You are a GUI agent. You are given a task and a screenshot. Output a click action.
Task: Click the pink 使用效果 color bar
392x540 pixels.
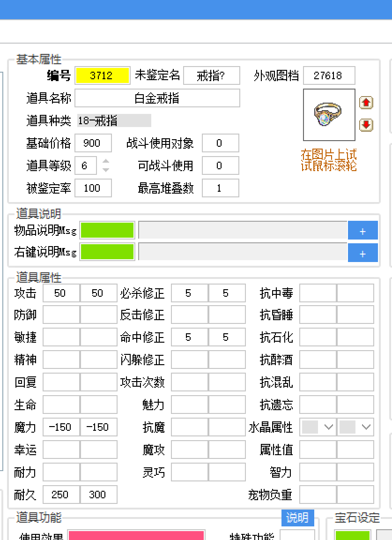[x=137, y=535]
